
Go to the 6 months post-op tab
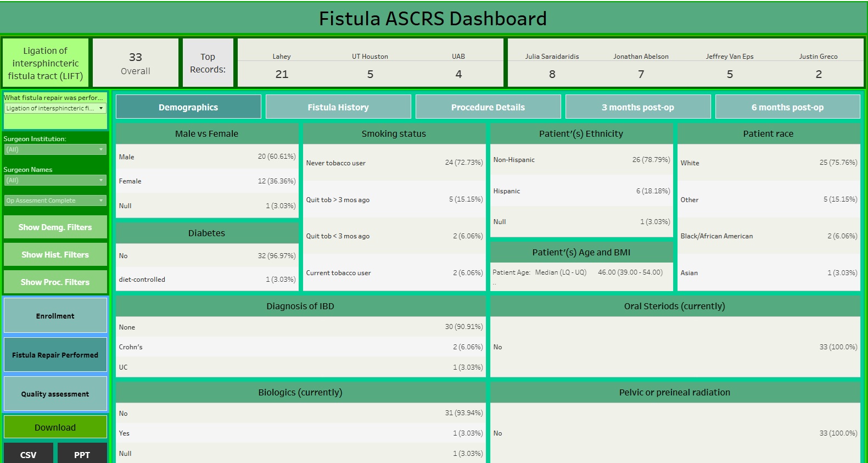(x=787, y=107)
